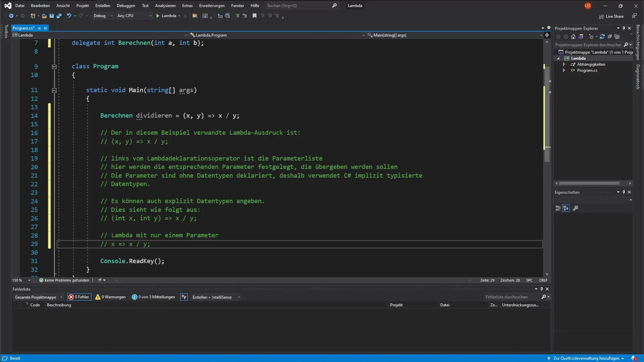Select Projektmappe "Lambda" in the explorer
This screenshot has width=644, height=362.
tap(595, 52)
